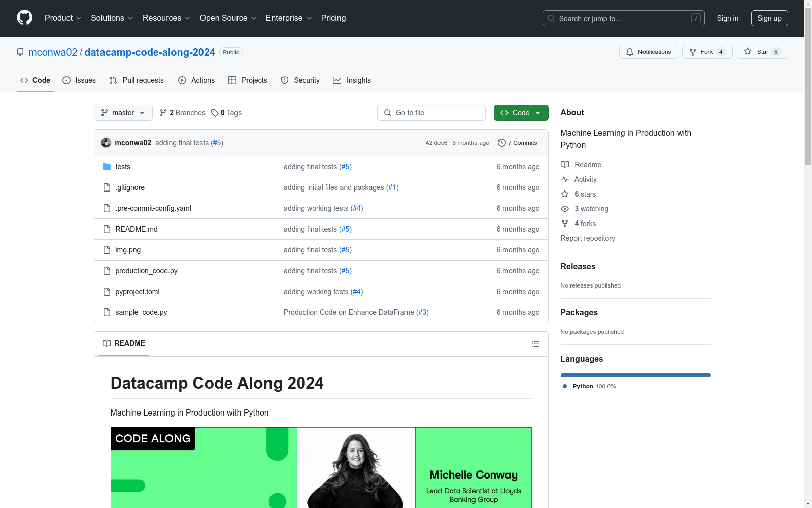Open the production_code.py file
The image size is (812, 508).
(146, 271)
